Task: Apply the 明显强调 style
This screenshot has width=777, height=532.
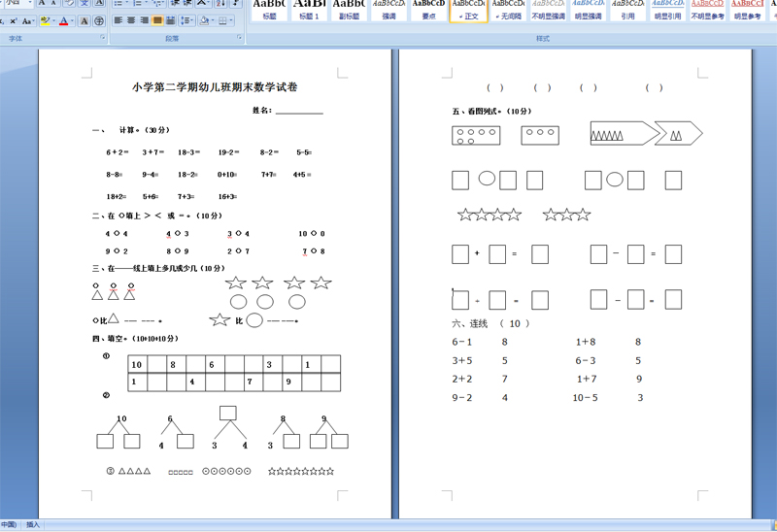Action: coord(589,10)
